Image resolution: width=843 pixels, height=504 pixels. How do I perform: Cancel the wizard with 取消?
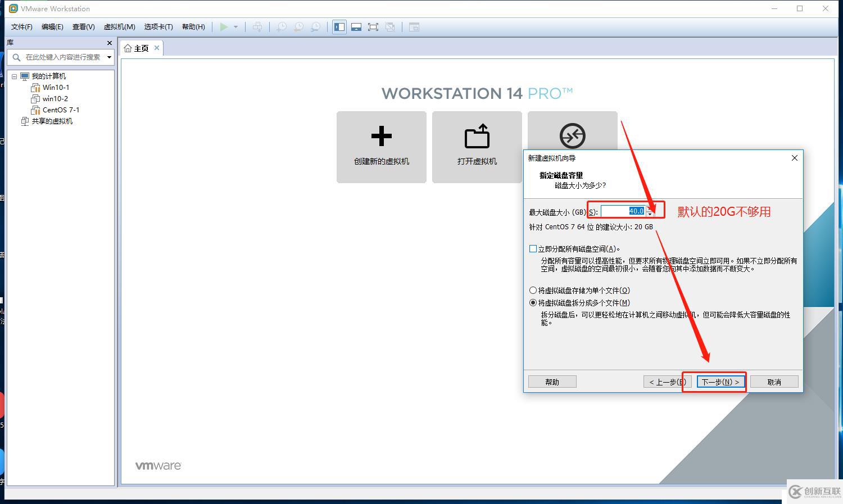pyautogui.click(x=774, y=382)
